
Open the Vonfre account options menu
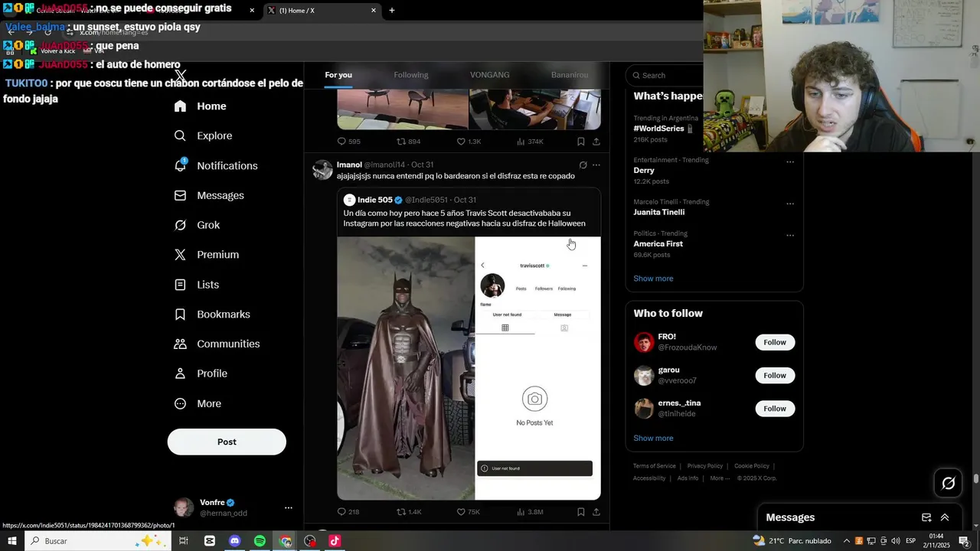[x=288, y=507]
